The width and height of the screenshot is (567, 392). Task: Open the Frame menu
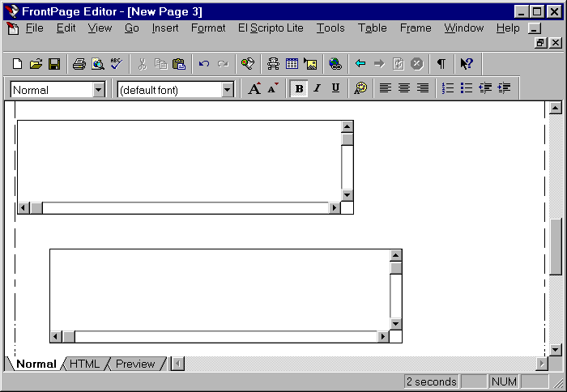416,28
